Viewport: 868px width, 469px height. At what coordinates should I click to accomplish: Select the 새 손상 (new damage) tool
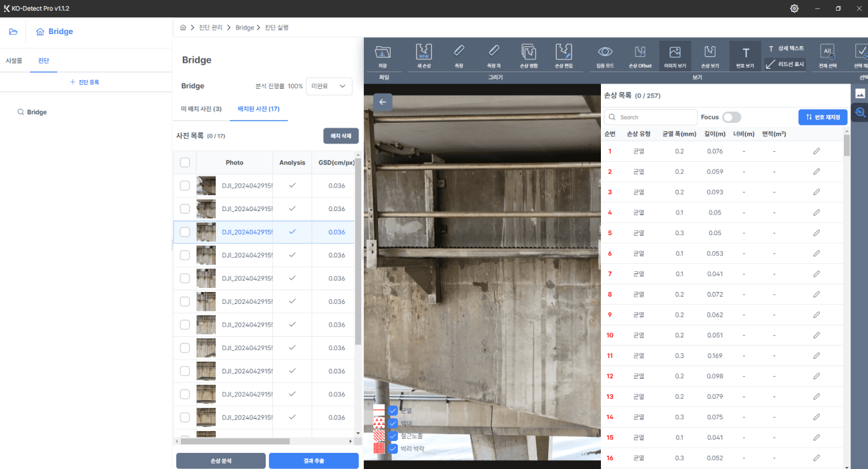pos(423,55)
